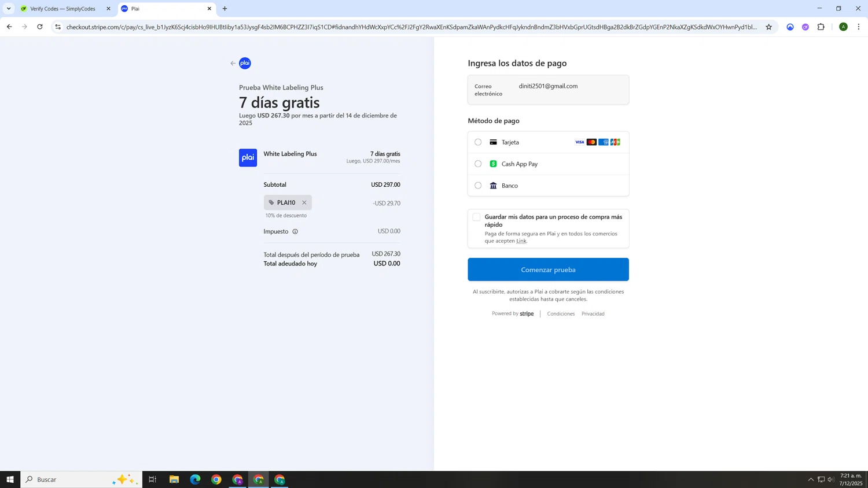Bookmark this page with the star icon
This screenshot has height=488, width=868.
[768, 27]
